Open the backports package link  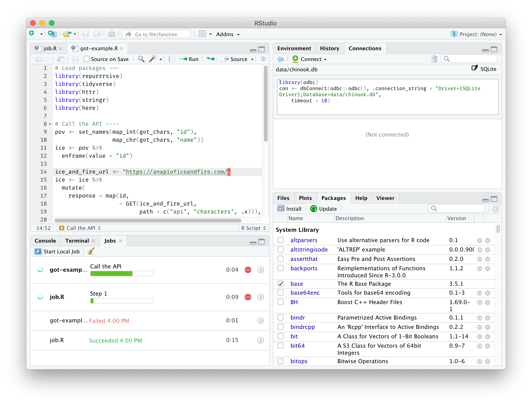click(304, 268)
